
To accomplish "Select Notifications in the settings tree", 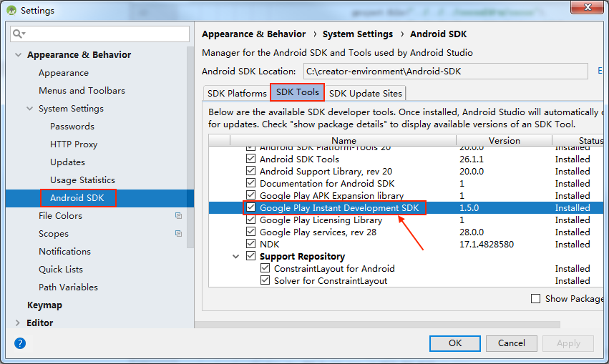I will click(x=64, y=252).
